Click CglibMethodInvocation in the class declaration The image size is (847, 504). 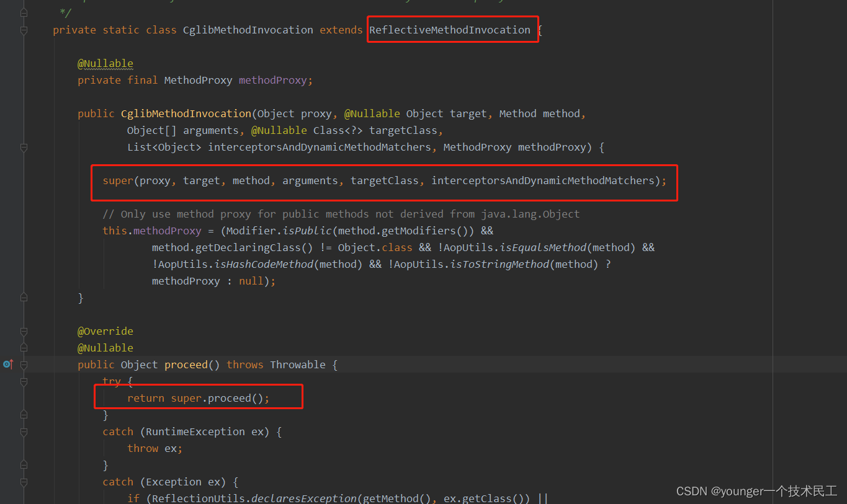point(248,30)
